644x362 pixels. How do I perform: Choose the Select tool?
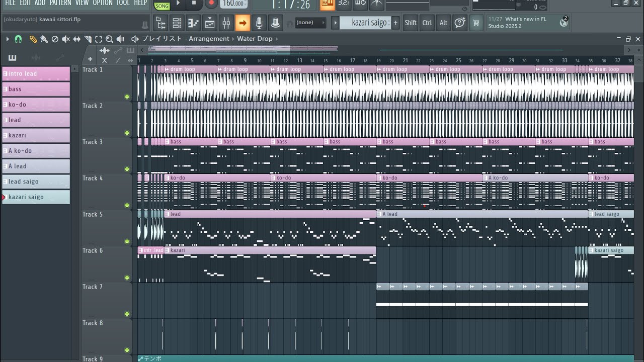[x=99, y=39]
